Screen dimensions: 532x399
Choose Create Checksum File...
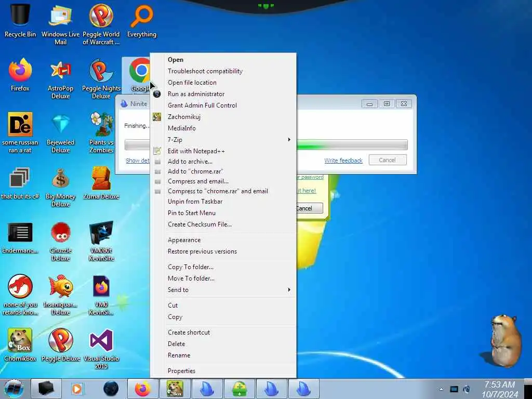[223, 224]
